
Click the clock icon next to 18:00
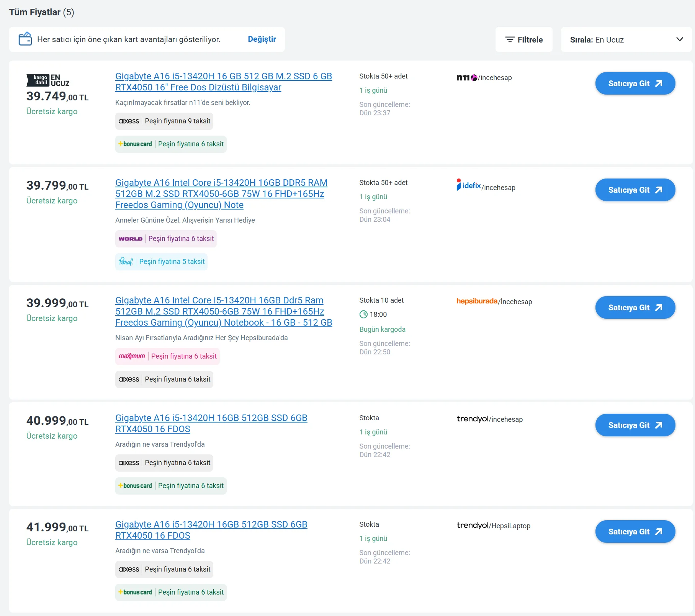pos(363,315)
